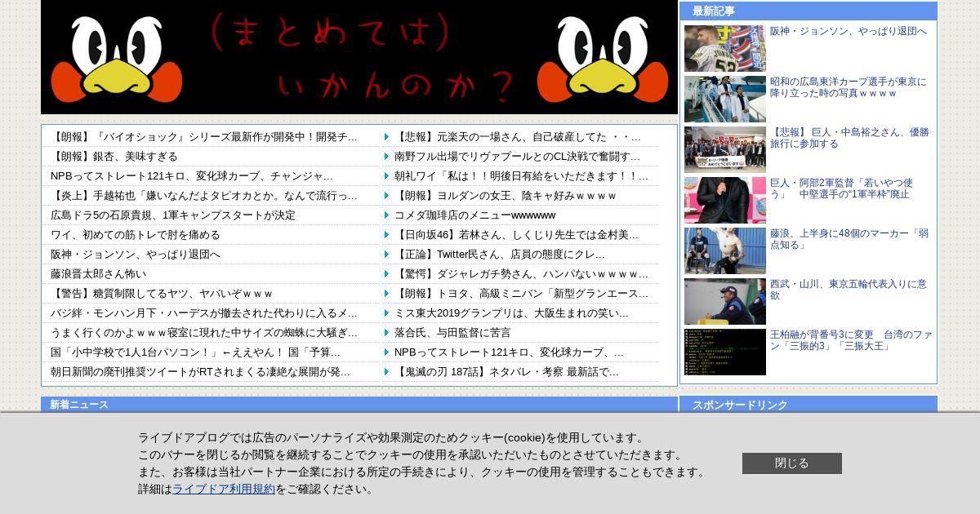Open sidebar title 昭和の広島東洋カープ選手が東京に

tap(849, 87)
